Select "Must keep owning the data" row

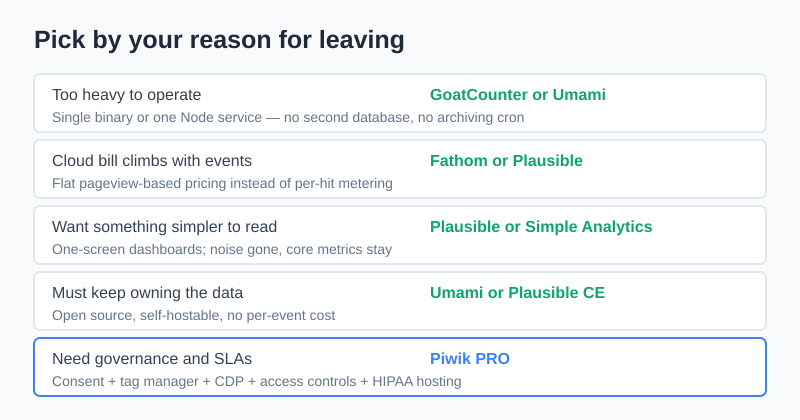pyautogui.click(x=400, y=301)
